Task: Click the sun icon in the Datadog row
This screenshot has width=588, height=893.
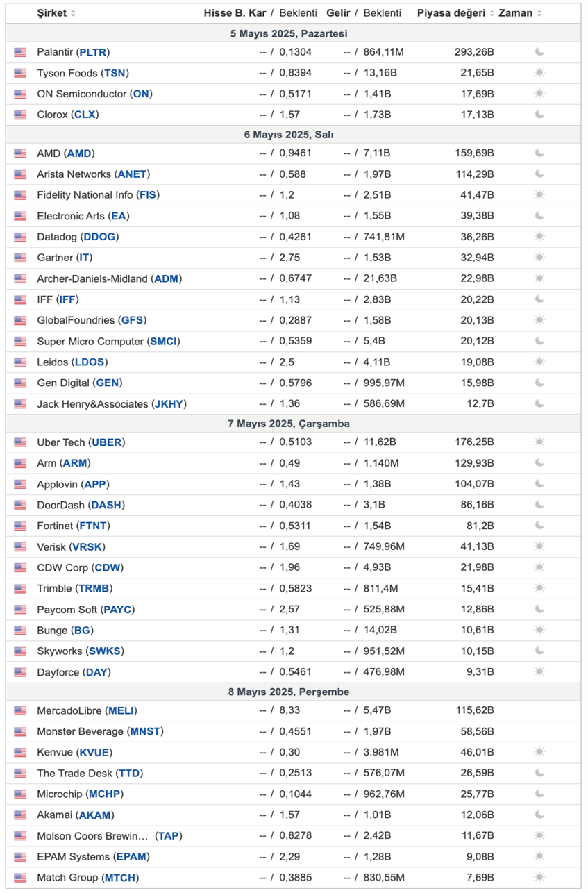Action: point(539,237)
